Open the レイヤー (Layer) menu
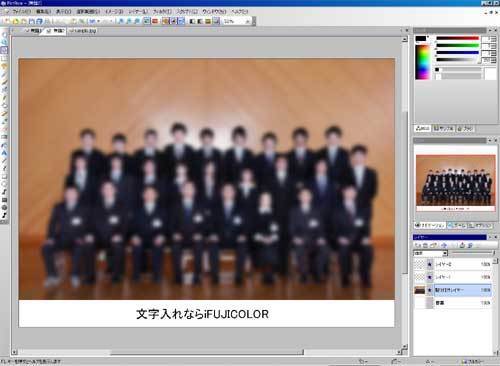The image size is (500, 366). [x=138, y=11]
